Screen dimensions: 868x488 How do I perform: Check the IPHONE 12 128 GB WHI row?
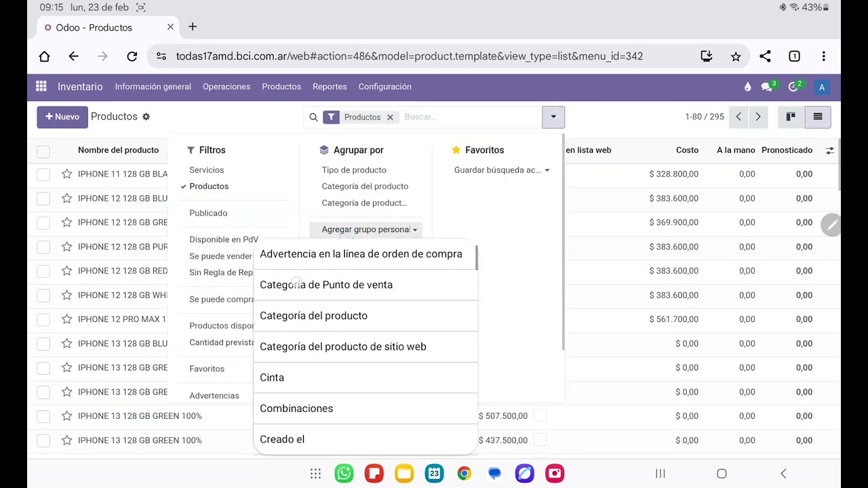coord(43,295)
